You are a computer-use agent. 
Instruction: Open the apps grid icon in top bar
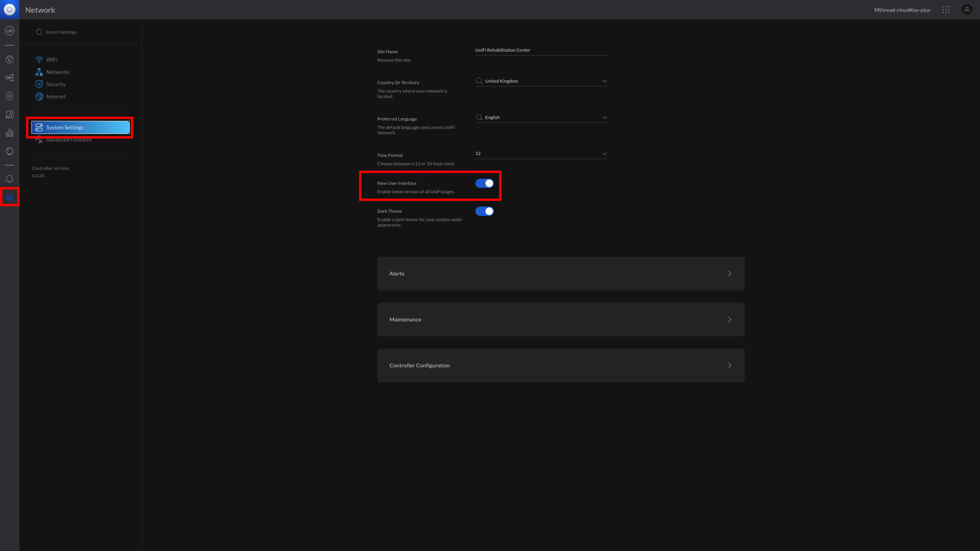point(946,10)
